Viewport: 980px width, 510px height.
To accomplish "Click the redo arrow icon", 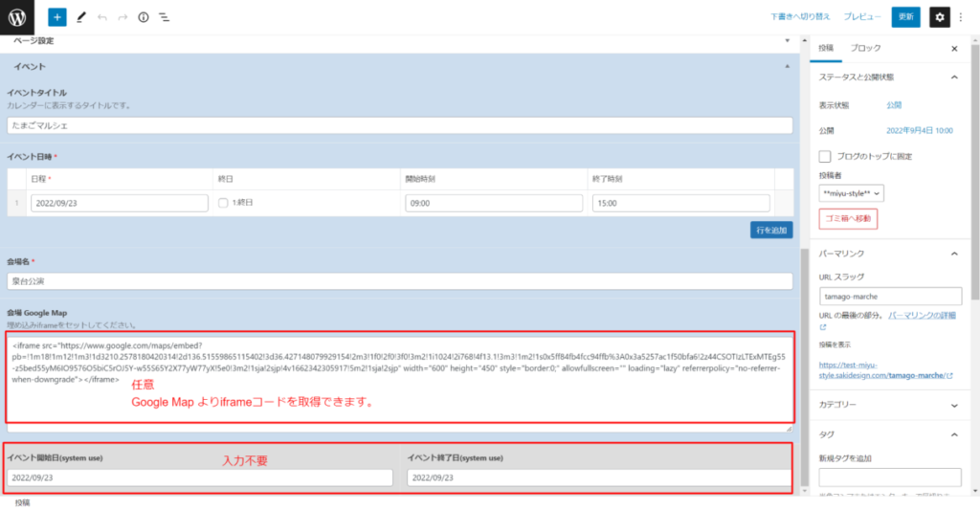I will [122, 17].
